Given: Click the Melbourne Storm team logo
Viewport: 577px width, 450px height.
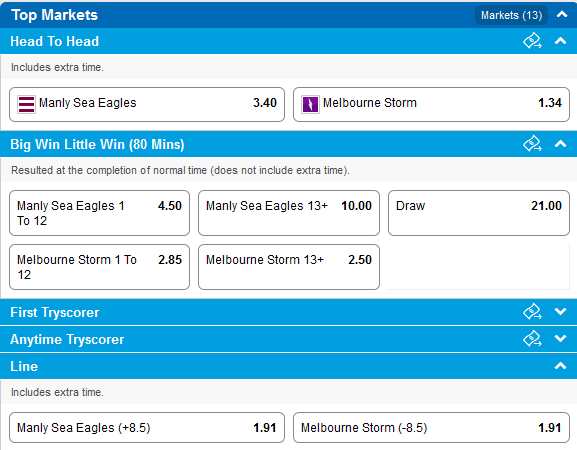Looking at the screenshot, I should (x=310, y=104).
